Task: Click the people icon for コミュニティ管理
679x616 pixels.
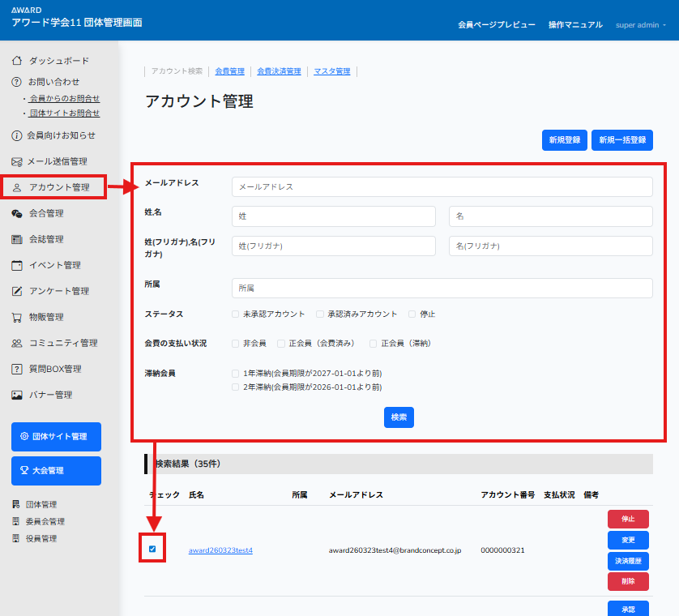Action: (17, 343)
